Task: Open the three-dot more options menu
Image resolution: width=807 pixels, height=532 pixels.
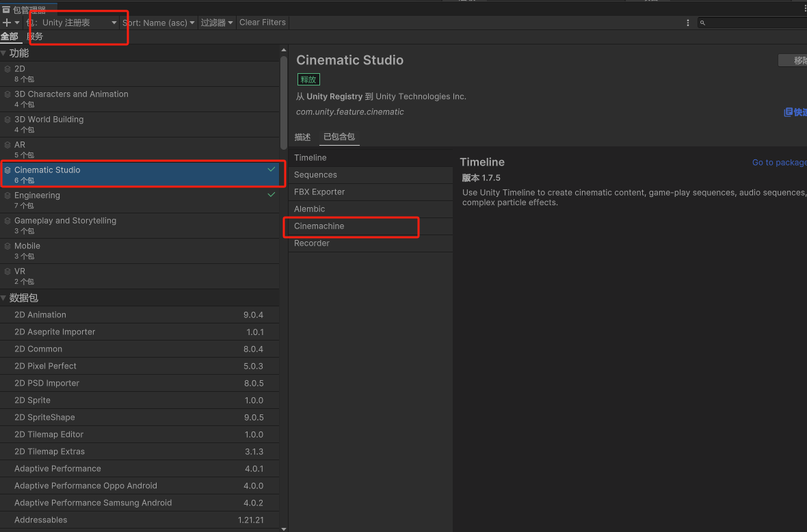Action: pyautogui.click(x=687, y=23)
